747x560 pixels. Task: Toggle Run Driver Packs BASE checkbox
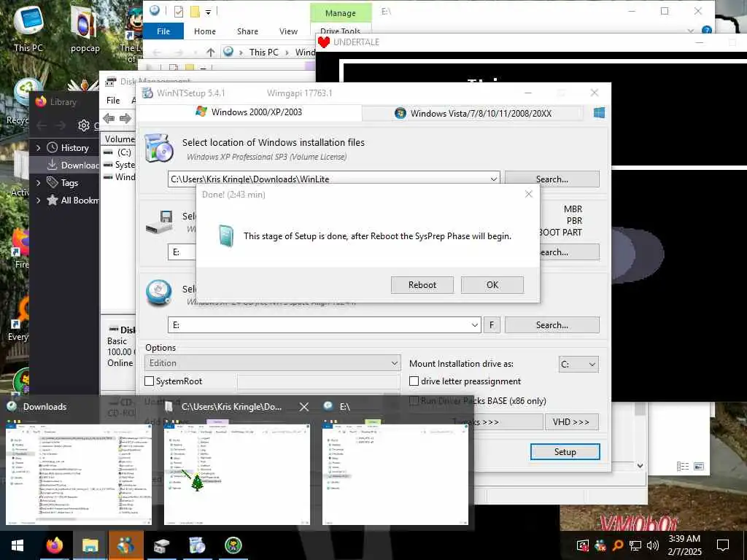point(414,401)
